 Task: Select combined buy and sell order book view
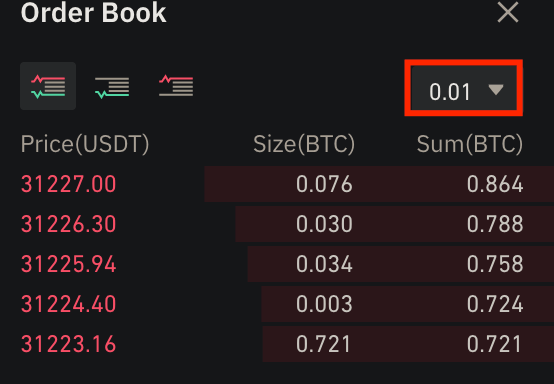pyautogui.click(x=48, y=86)
